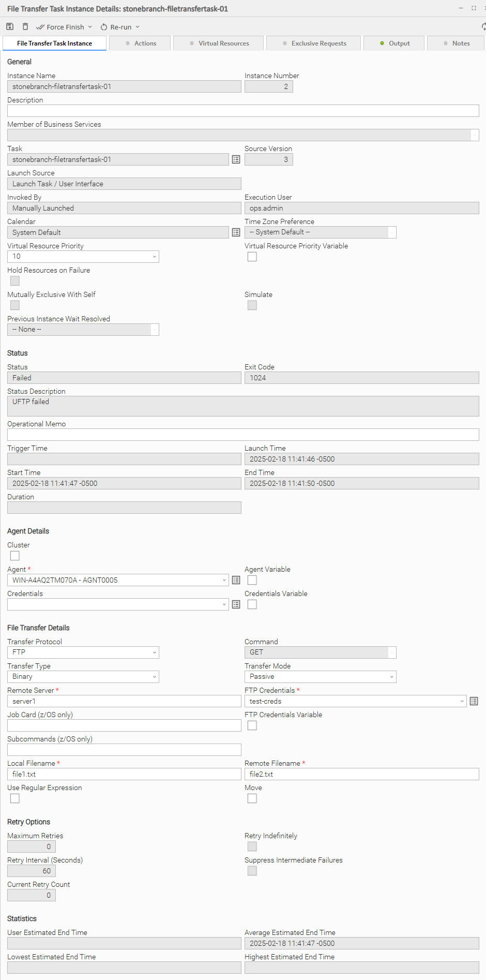Viewport: 486px width, 980px height.
Task: Click the Operational Memo input field
Action: tap(243, 435)
